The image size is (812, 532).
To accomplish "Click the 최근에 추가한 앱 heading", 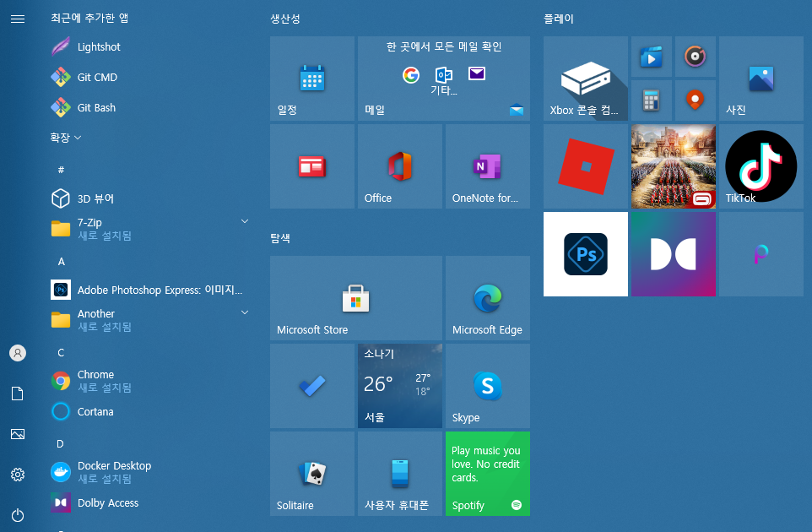I will point(89,18).
